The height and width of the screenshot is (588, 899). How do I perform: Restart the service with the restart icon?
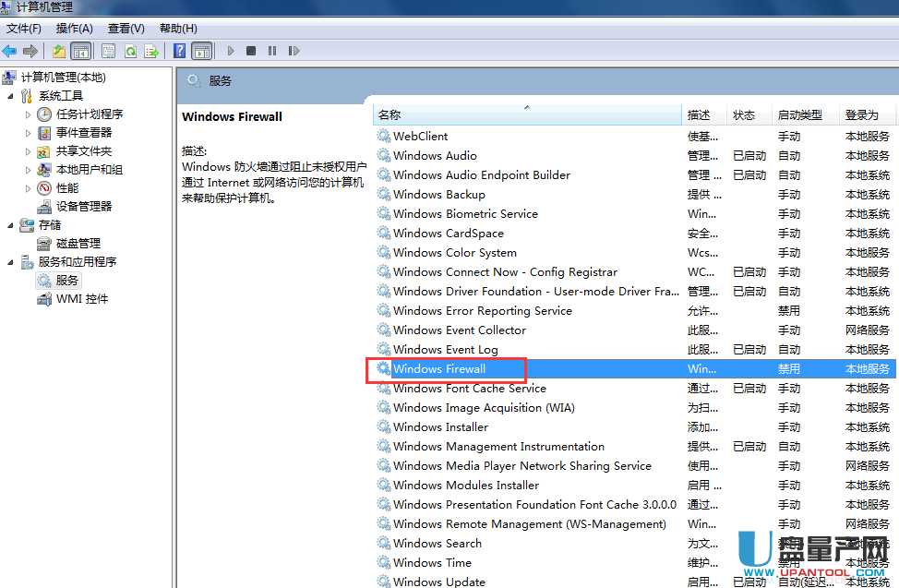294,51
